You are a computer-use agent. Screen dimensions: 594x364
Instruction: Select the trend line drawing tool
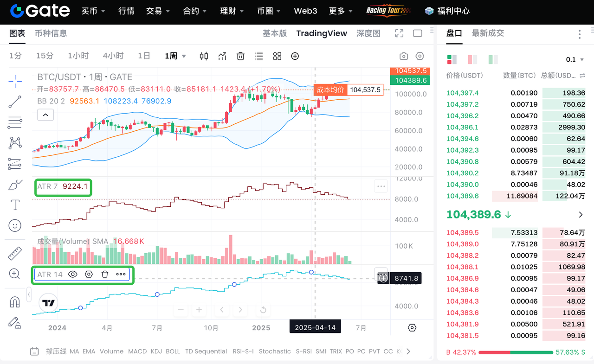(x=15, y=102)
